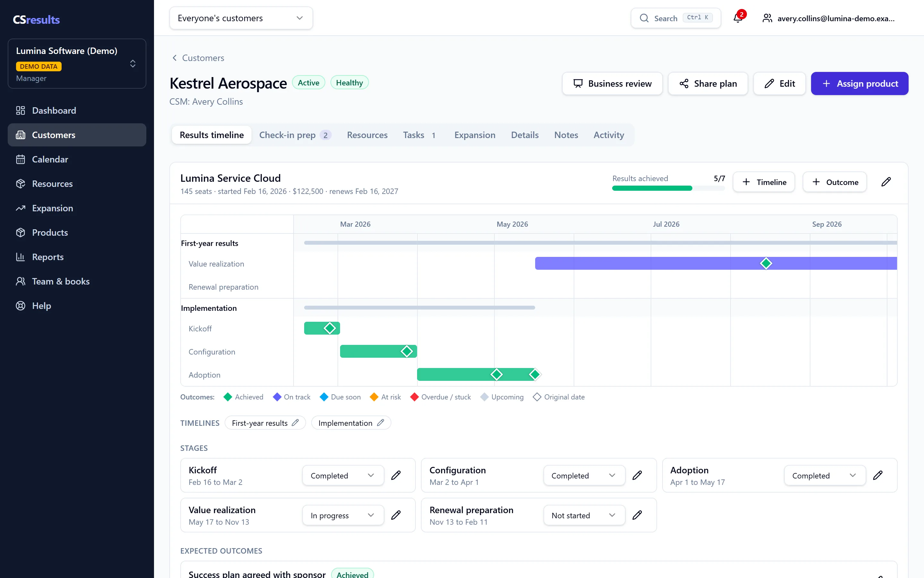Click the Search field
924x578 pixels.
tap(675, 18)
